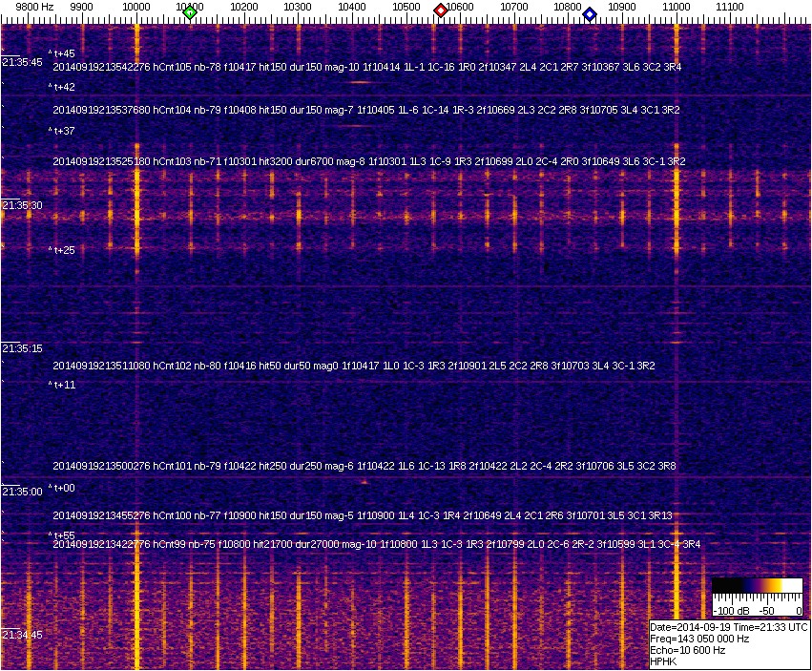The height and width of the screenshot is (671, 812).
Task: Select the t+45 event marker
Action: point(62,53)
